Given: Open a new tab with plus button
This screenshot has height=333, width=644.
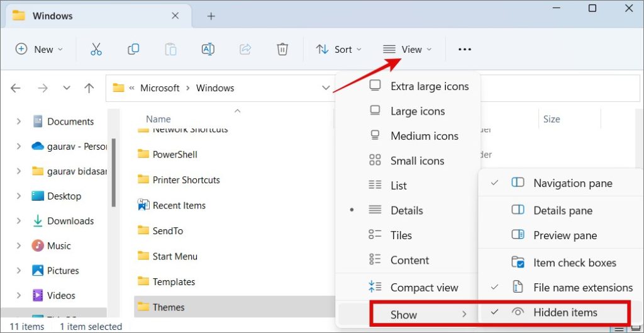Looking at the screenshot, I should tap(211, 16).
